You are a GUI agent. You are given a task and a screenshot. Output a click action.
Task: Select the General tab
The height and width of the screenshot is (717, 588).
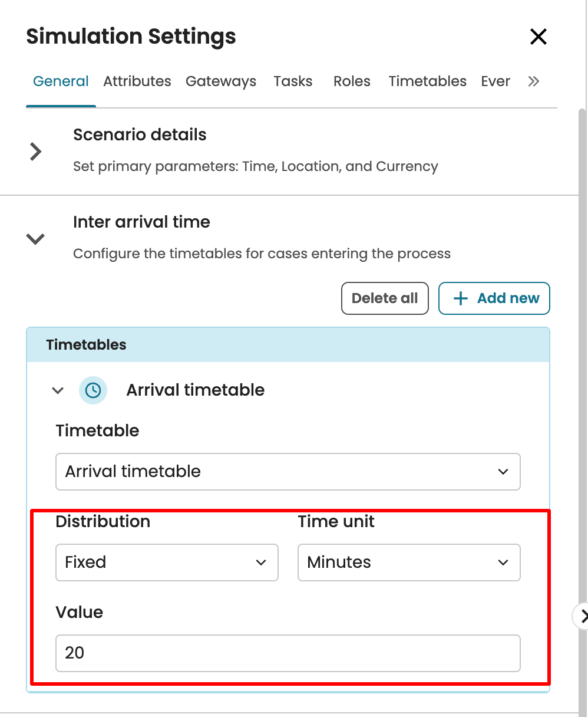tap(61, 81)
